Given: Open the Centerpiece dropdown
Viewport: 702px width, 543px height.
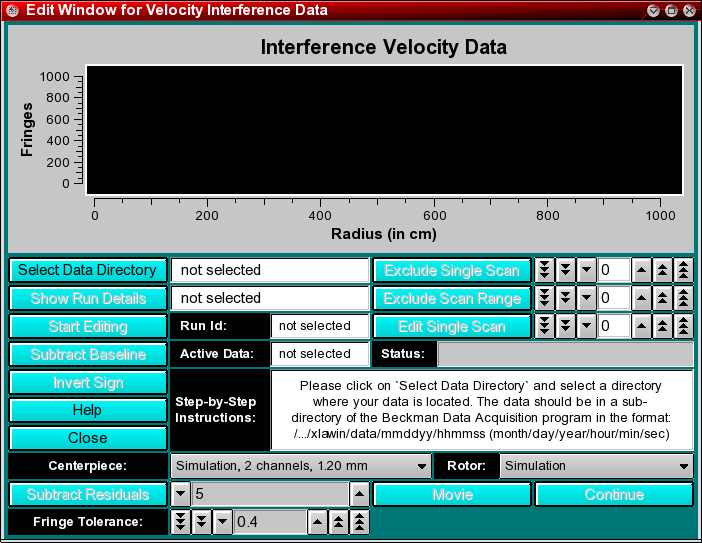Looking at the screenshot, I should (299, 466).
